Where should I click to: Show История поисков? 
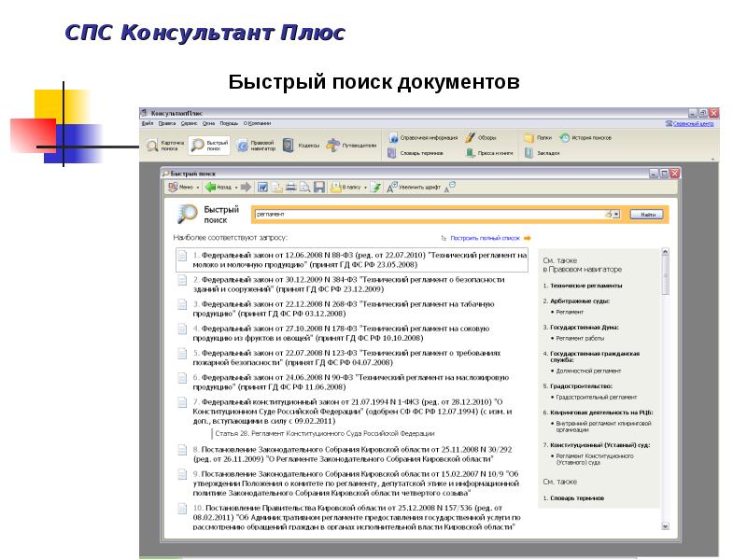click(585, 137)
